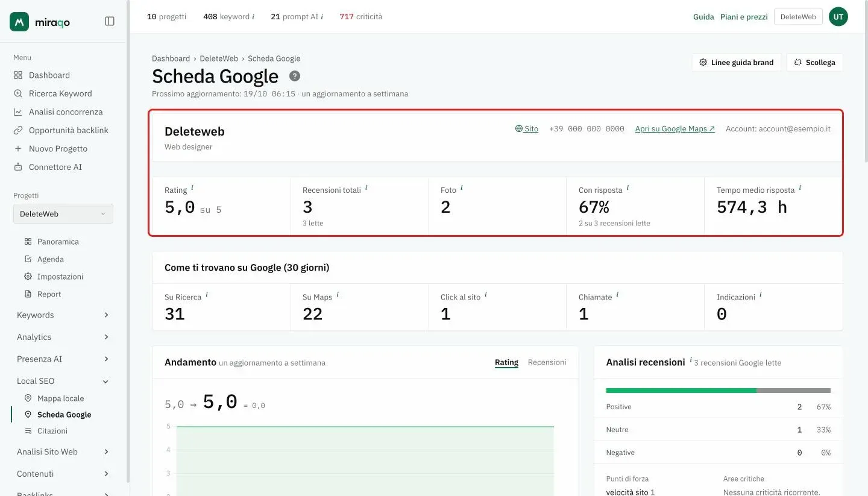Expand the Presenza AI section
This screenshot has height=496, width=868.
tap(63, 359)
